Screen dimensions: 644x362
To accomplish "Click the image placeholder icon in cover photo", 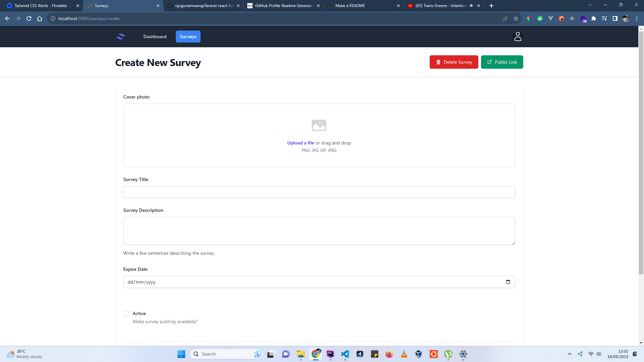I will (x=319, y=125).
